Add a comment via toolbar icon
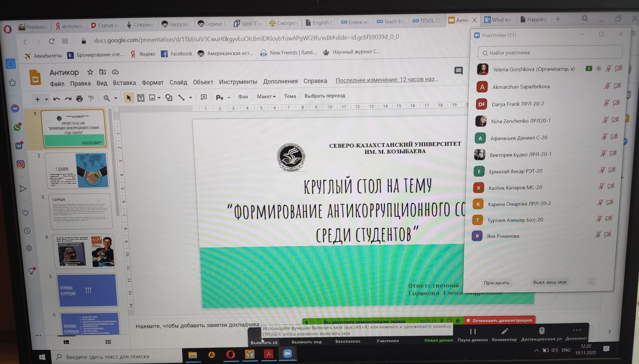This screenshot has height=364, width=639. (204, 97)
